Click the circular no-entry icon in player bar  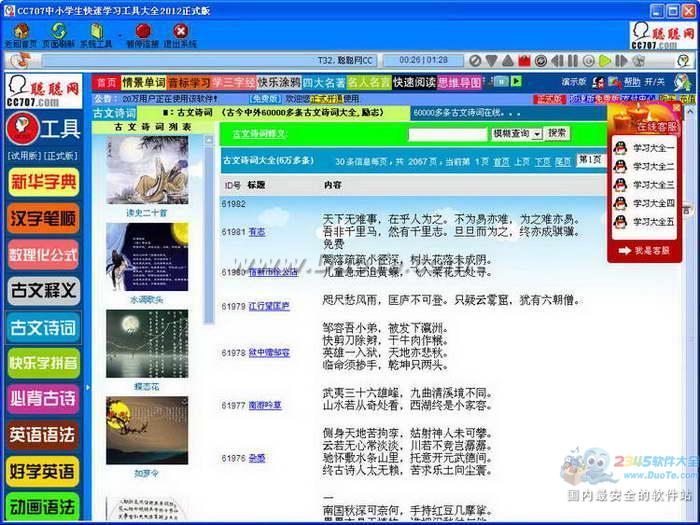(475, 61)
